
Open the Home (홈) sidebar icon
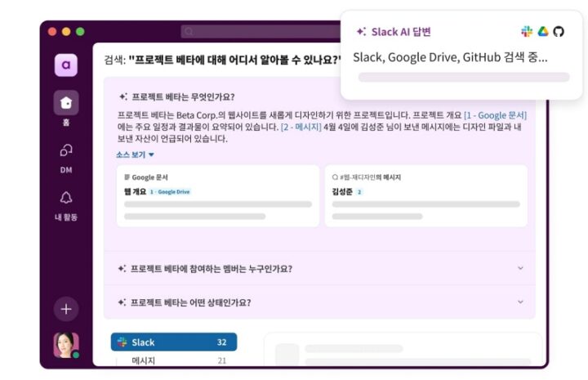click(x=66, y=102)
